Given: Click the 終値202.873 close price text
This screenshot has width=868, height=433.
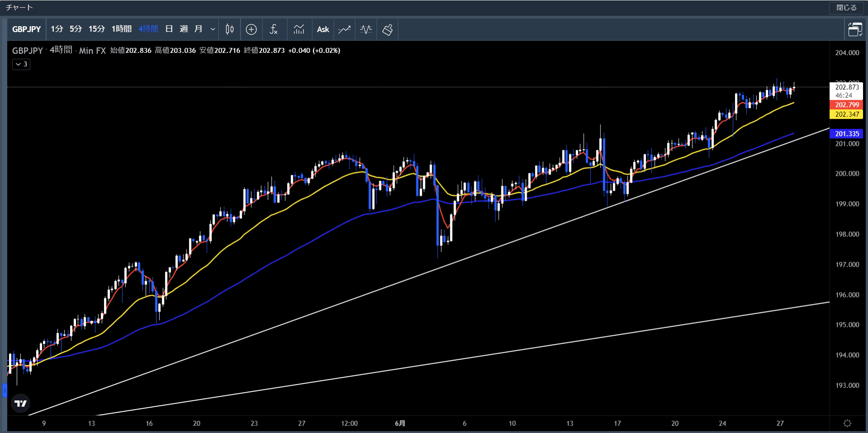Looking at the screenshot, I should click(x=264, y=51).
